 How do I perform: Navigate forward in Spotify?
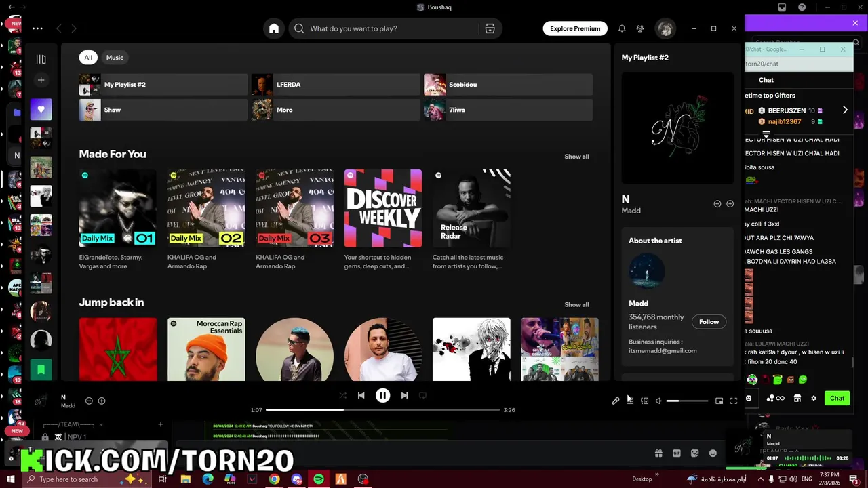pyautogui.click(x=74, y=28)
